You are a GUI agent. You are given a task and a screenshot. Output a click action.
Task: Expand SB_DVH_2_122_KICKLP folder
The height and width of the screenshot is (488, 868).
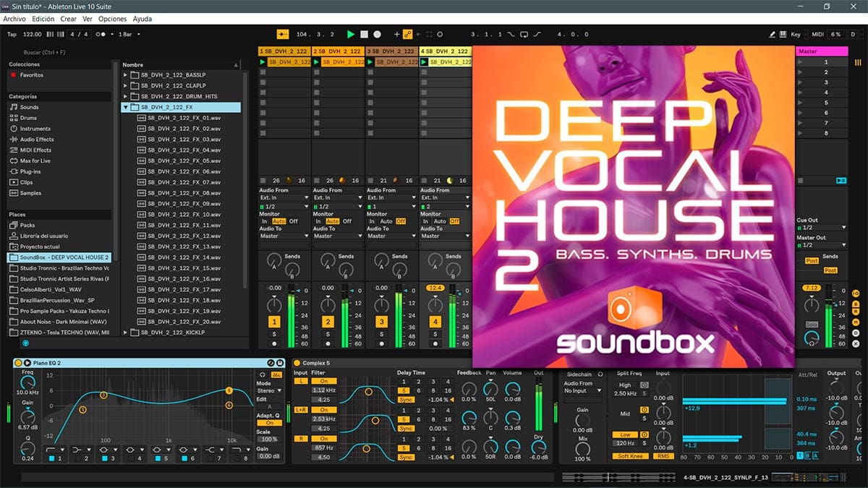[x=126, y=333]
